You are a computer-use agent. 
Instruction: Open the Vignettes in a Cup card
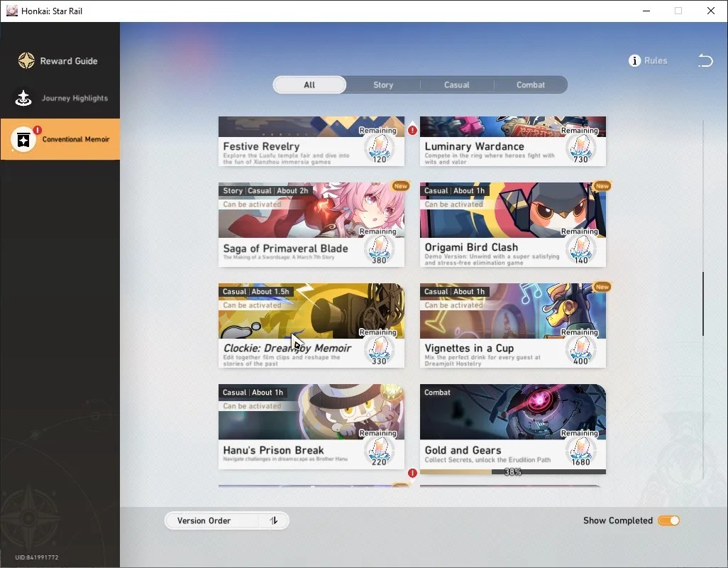pyautogui.click(x=512, y=326)
